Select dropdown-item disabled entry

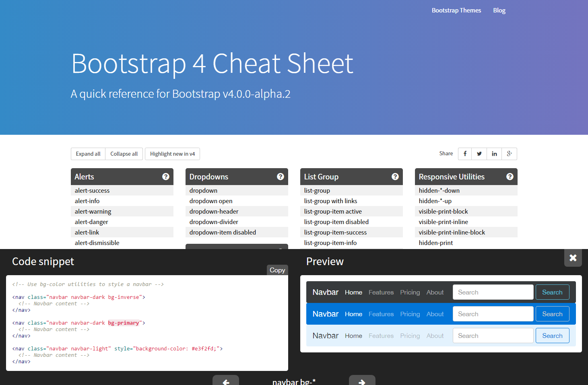237,232
